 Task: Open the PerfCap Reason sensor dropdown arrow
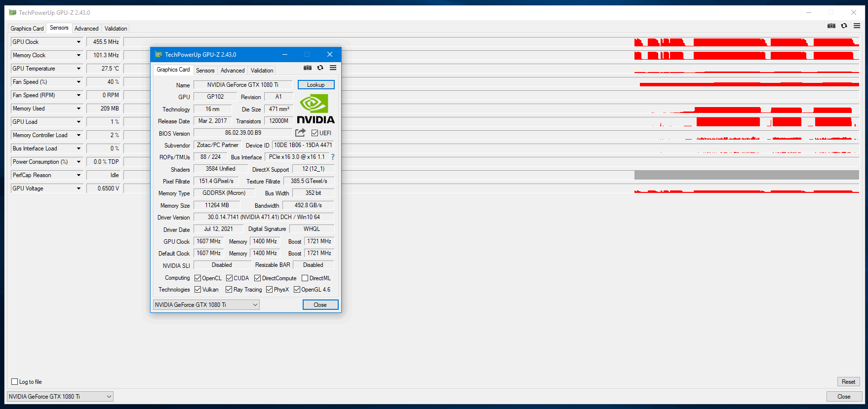(79, 175)
